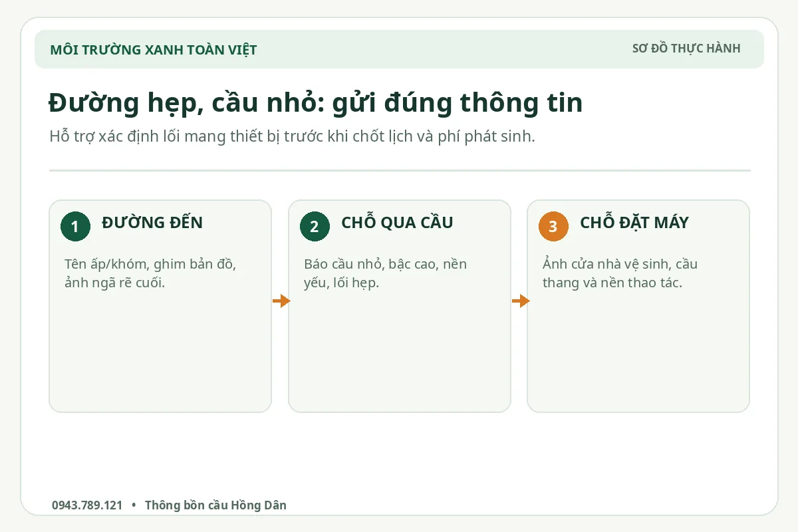The width and height of the screenshot is (798, 532).
Task: Click the text "Ảnh cửa nhà vệ sinh"
Action: pyautogui.click(x=605, y=264)
